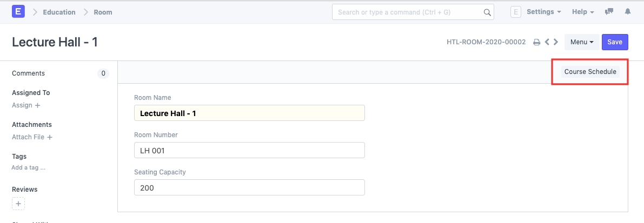This screenshot has width=644, height=223.
Task: Add a review with plus icon
Action: [18, 204]
